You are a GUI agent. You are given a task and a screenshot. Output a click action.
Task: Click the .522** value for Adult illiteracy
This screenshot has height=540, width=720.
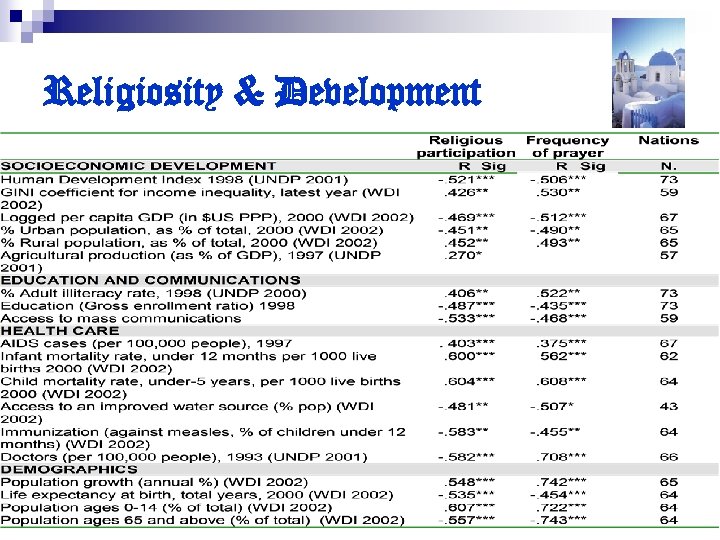click(558, 293)
